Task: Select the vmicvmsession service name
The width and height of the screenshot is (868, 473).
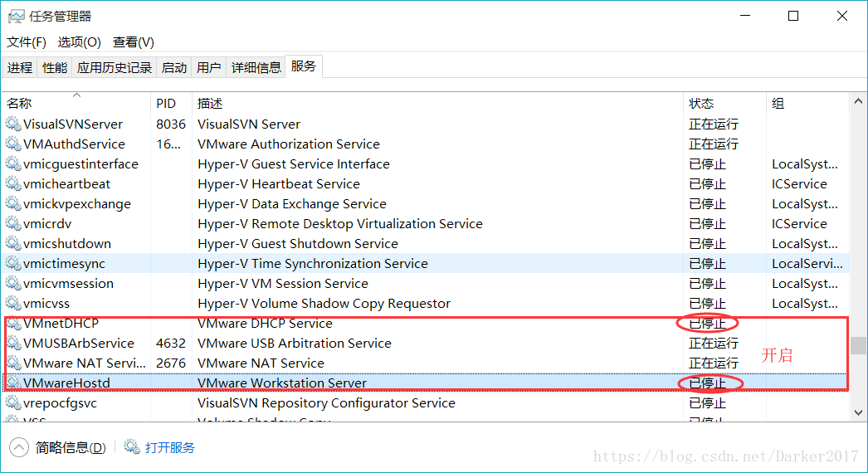Action: [x=68, y=284]
